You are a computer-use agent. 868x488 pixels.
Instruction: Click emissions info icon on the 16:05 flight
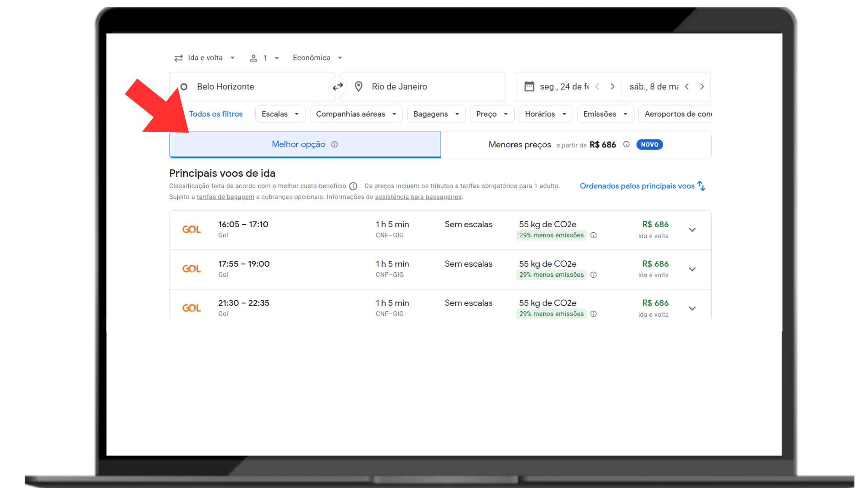click(593, 236)
